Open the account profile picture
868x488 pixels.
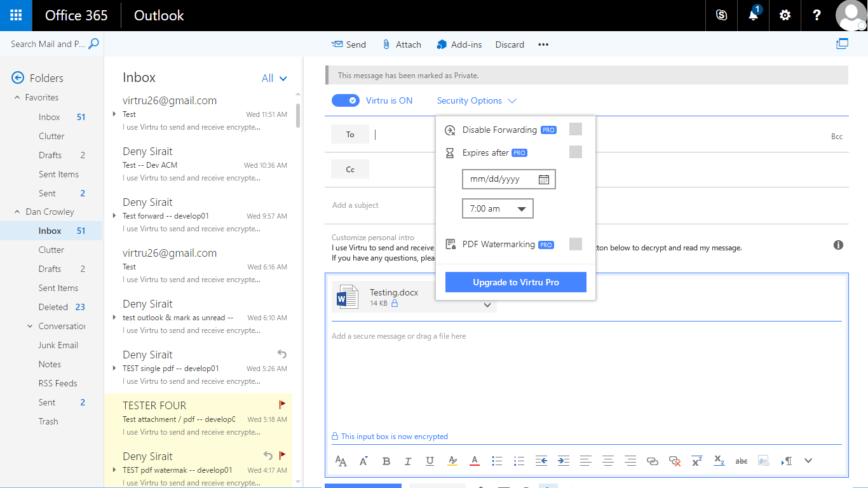pos(851,15)
